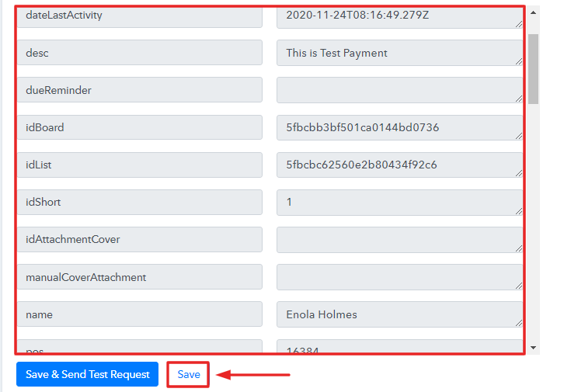Select the idList key field
Viewport: 564px width, 392px height.
[140, 165]
